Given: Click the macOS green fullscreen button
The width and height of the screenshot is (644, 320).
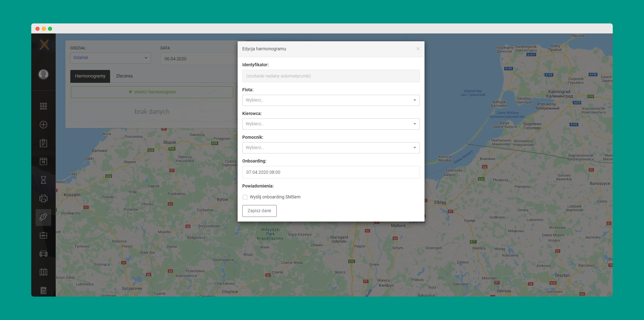Looking at the screenshot, I should (50, 29).
